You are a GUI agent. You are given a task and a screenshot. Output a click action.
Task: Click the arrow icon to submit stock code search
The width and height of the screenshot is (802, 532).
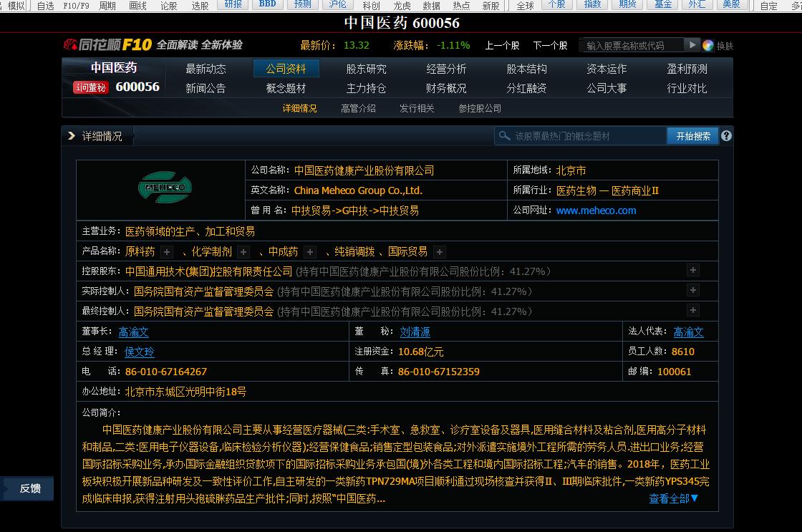point(692,44)
